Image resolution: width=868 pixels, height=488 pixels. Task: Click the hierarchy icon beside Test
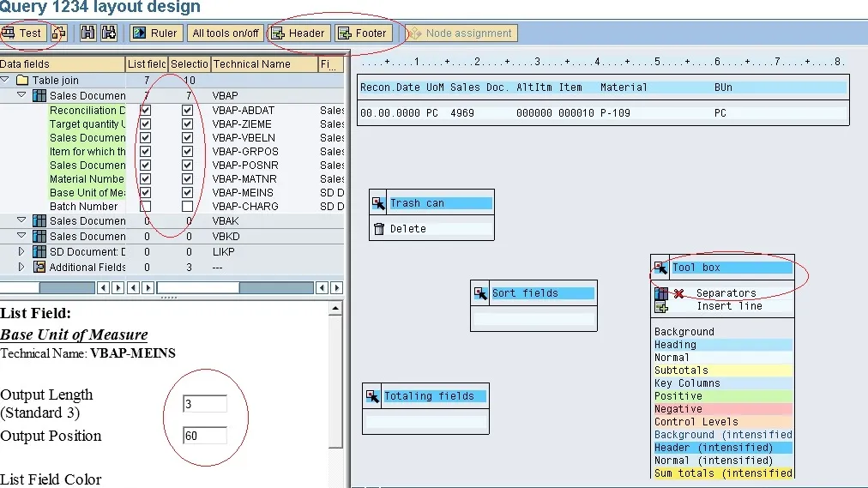(x=58, y=33)
